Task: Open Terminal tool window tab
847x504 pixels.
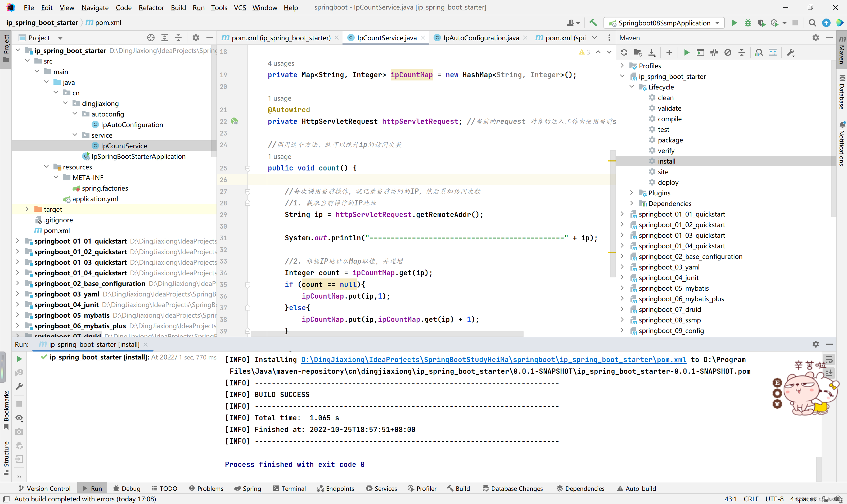Action: (289, 488)
